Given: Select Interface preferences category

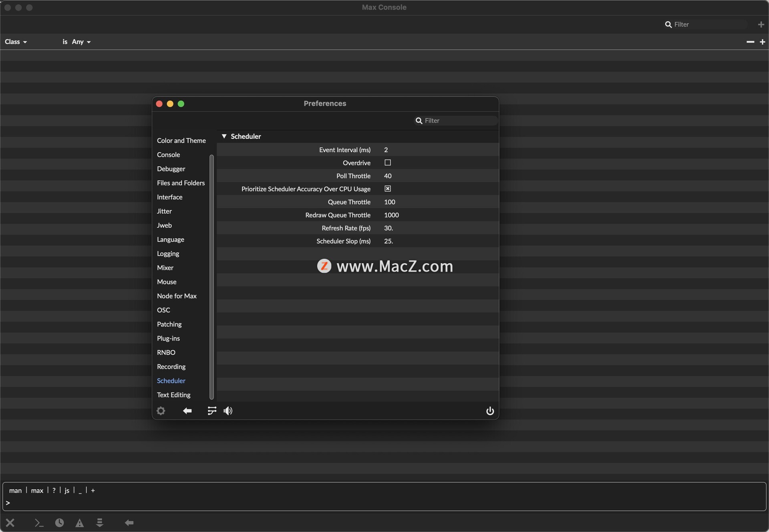Looking at the screenshot, I should coord(169,197).
